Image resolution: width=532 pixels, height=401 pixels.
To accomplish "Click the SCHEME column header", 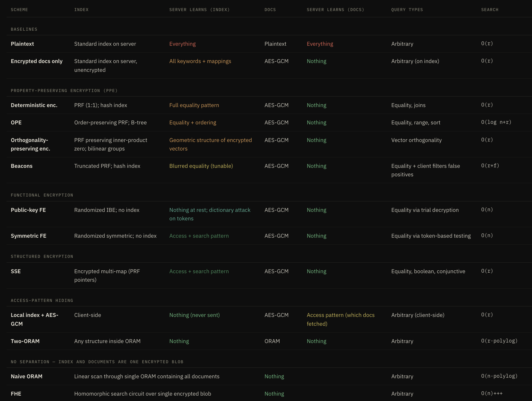I will point(19,10).
